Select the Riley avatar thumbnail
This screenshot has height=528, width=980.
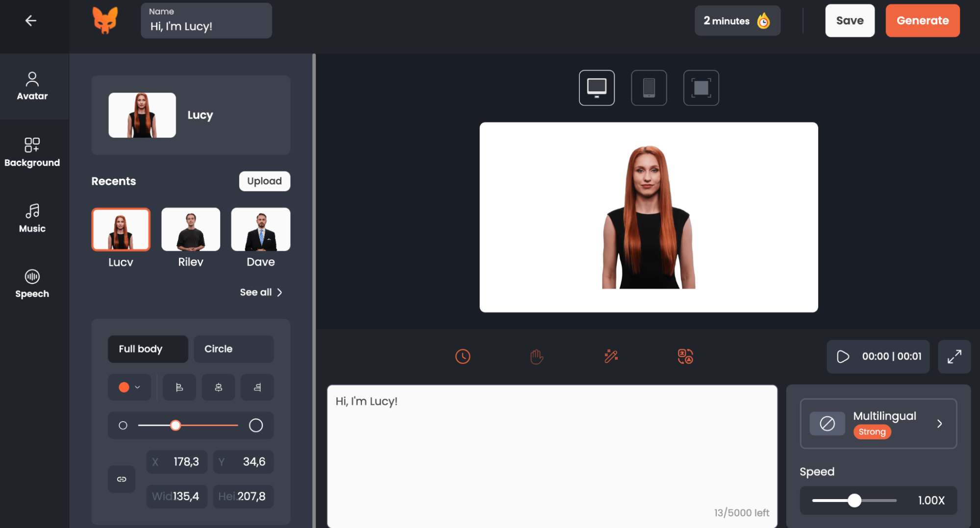coord(191,229)
